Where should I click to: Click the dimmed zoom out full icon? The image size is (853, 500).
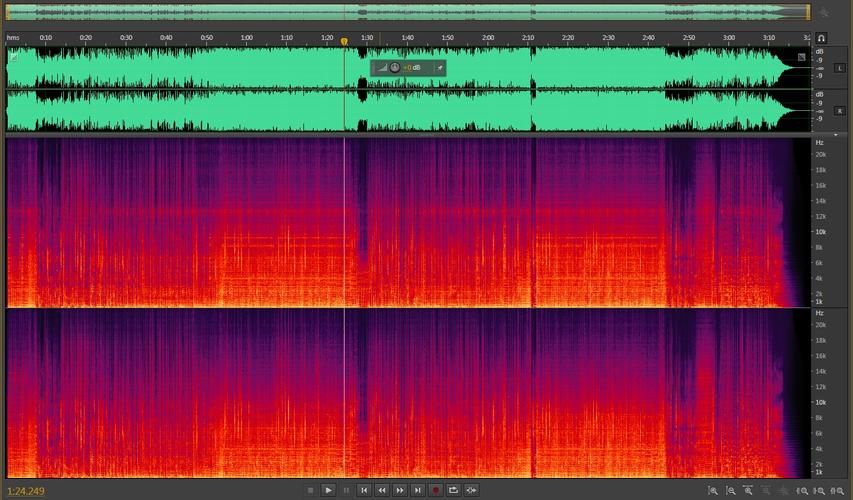[x=783, y=491]
